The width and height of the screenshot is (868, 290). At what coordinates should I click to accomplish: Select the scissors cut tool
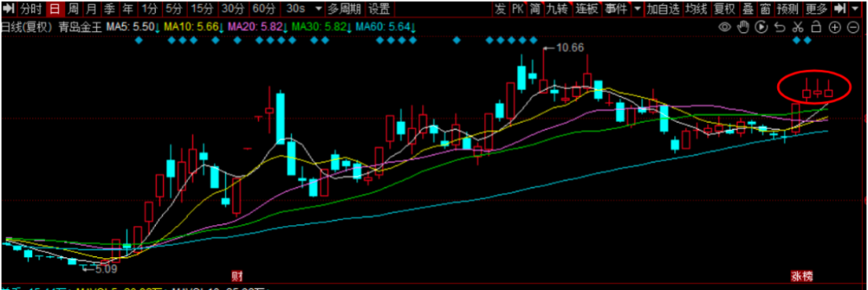click(798, 27)
